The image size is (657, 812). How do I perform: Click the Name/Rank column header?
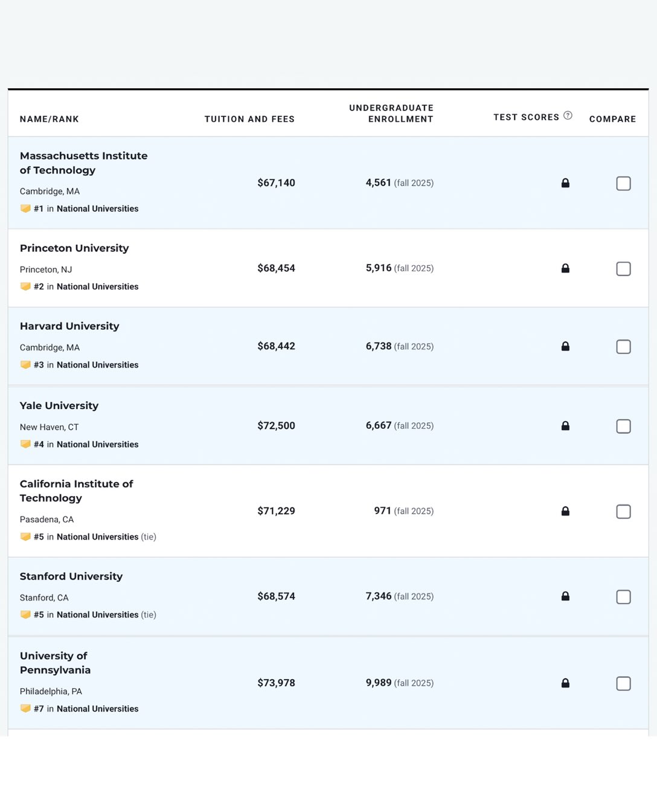pos(50,119)
